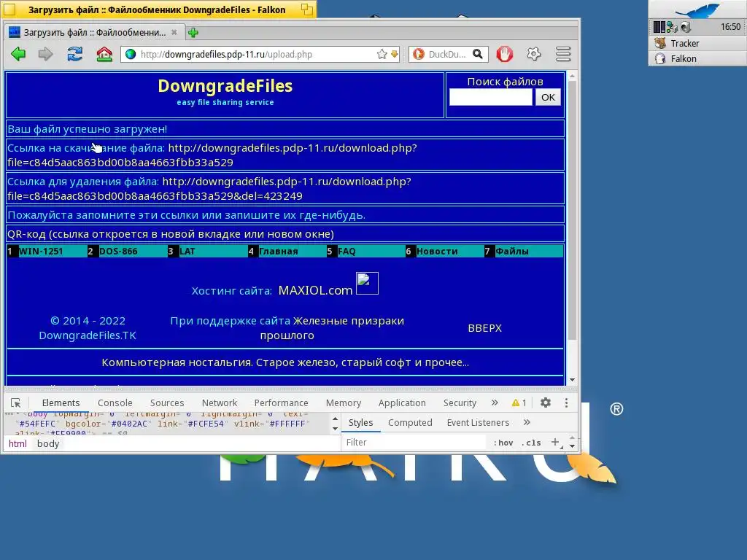Click the page vertical scrollbar down arrow
Image resolution: width=747 pixels, height=560 pixels.
point(572,379)
